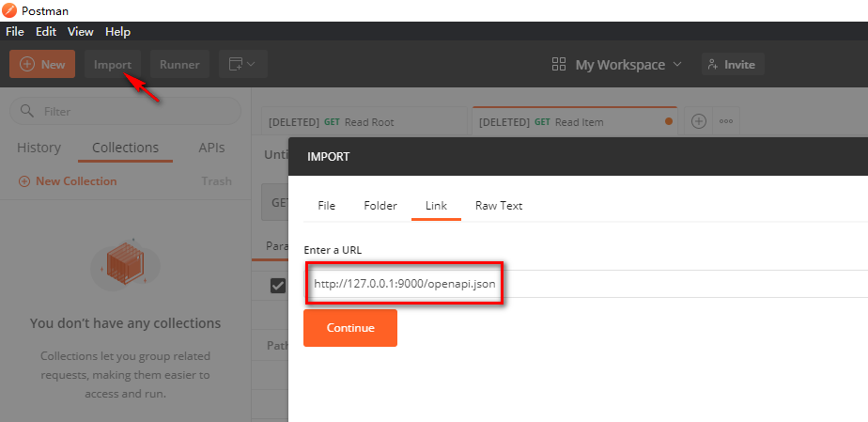This screenshot has height=422, width=868.
Task: Open the tab options ellipsis menu
Action: point(725,121)
